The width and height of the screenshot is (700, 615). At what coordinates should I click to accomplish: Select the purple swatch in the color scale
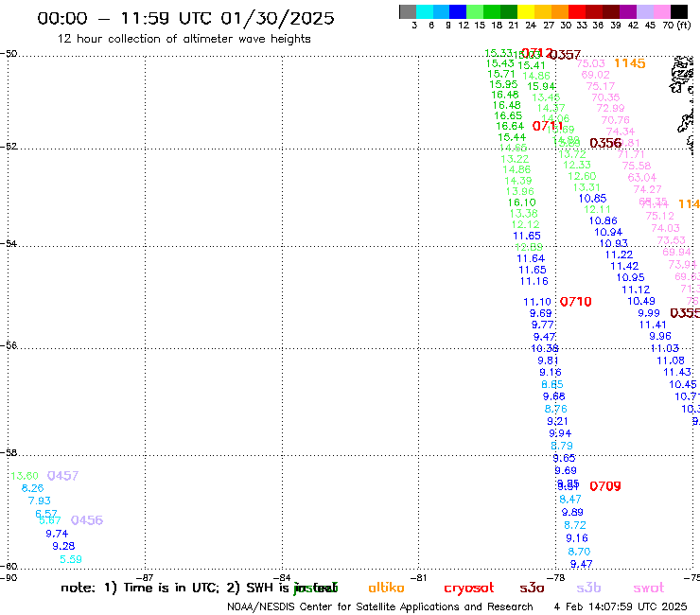click(628, 11)
